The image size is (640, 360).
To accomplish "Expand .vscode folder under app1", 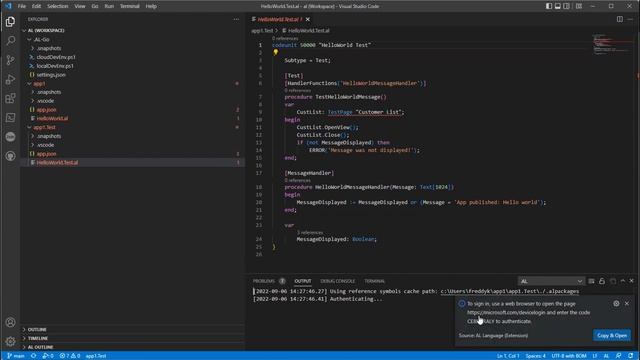I will [x=133, y=101].
